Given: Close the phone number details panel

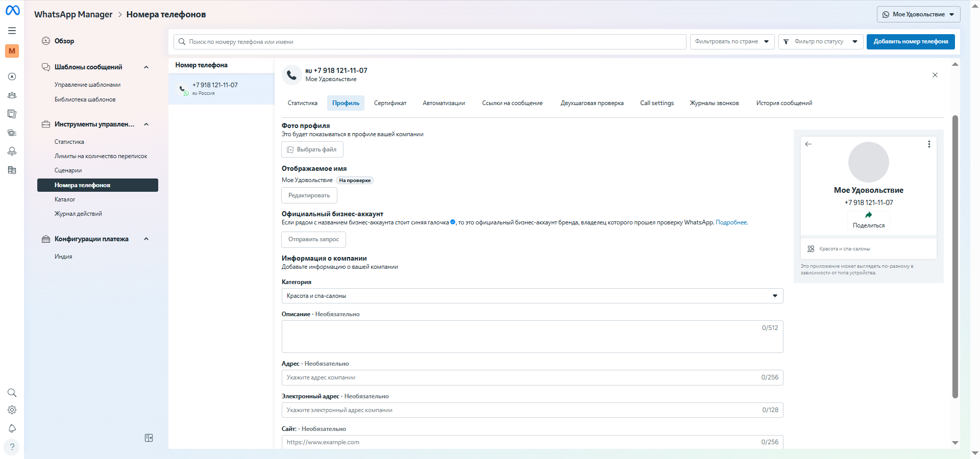Looking at the screenshot, I should [x=935, y=75].
